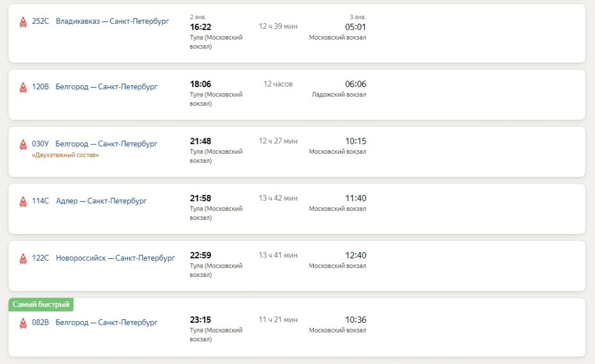
Task: Open the Новороссийск — Санкт-Петербург route link
Action: [115, 258]
